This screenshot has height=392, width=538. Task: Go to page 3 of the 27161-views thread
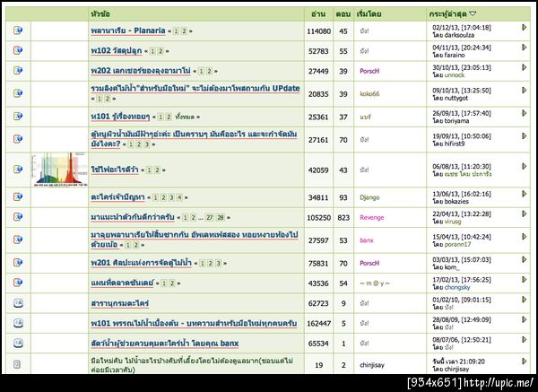click(147, 144)
